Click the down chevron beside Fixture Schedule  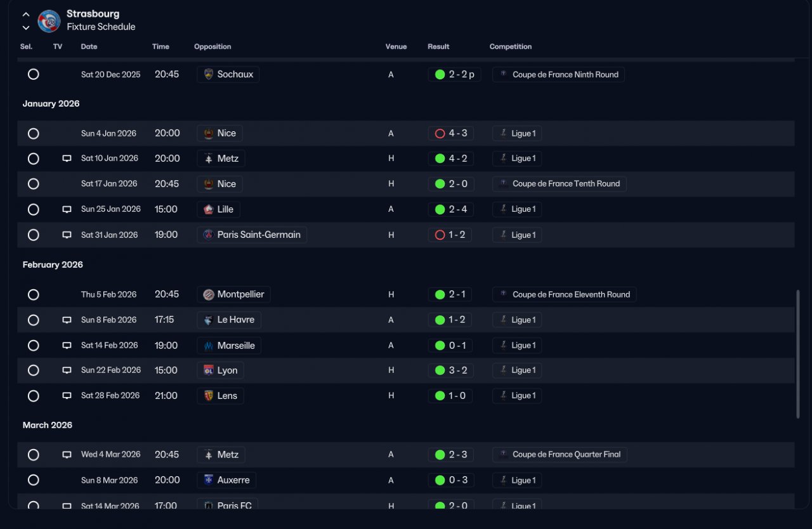(26, 27)
